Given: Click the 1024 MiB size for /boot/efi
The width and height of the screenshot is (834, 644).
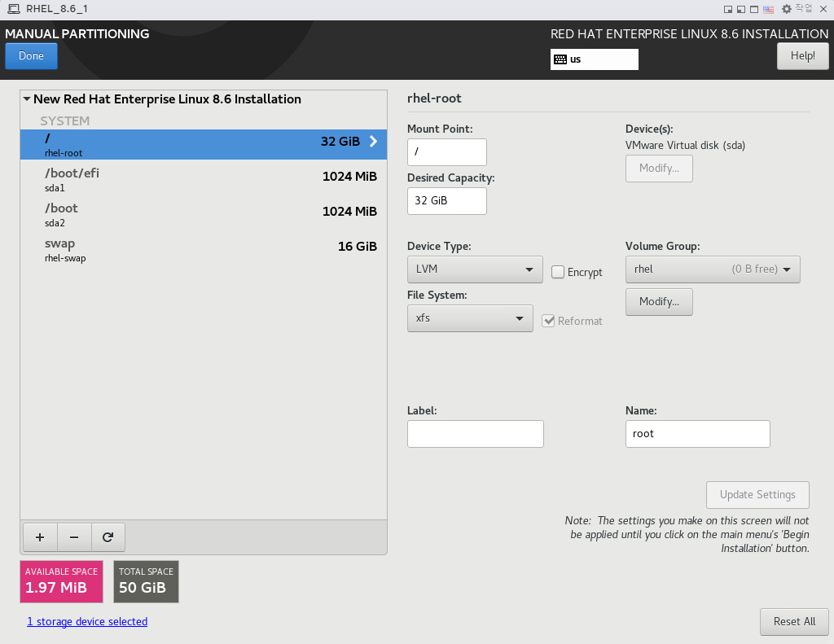Looking at the screenshot, I should [x=349, y=176].
